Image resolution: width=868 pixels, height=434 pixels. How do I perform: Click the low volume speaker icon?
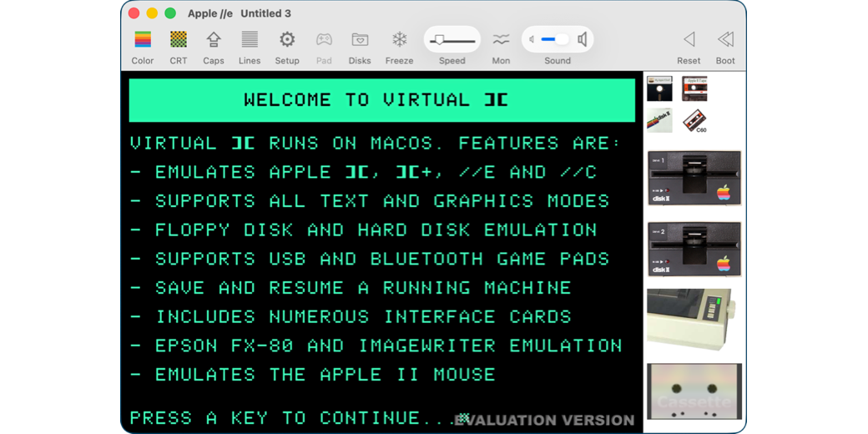click(x=532, y=39)
